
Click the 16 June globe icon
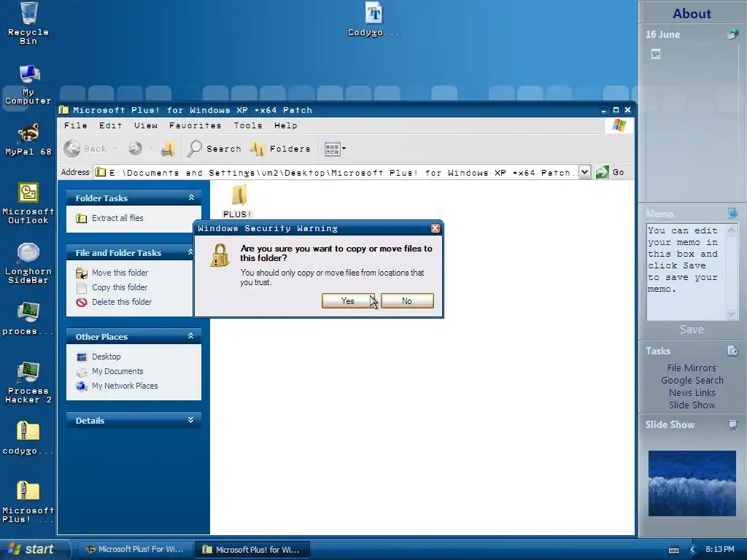coord(732,34)
